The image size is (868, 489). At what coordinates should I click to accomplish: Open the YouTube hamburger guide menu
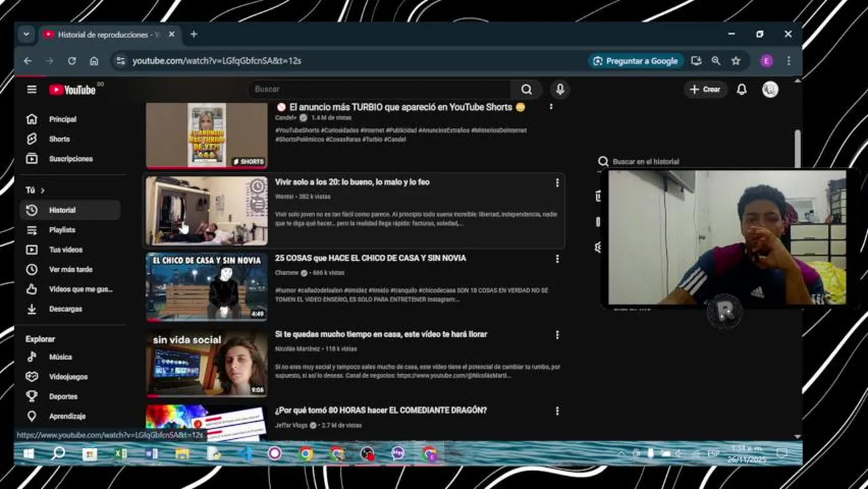pos(31,90)
